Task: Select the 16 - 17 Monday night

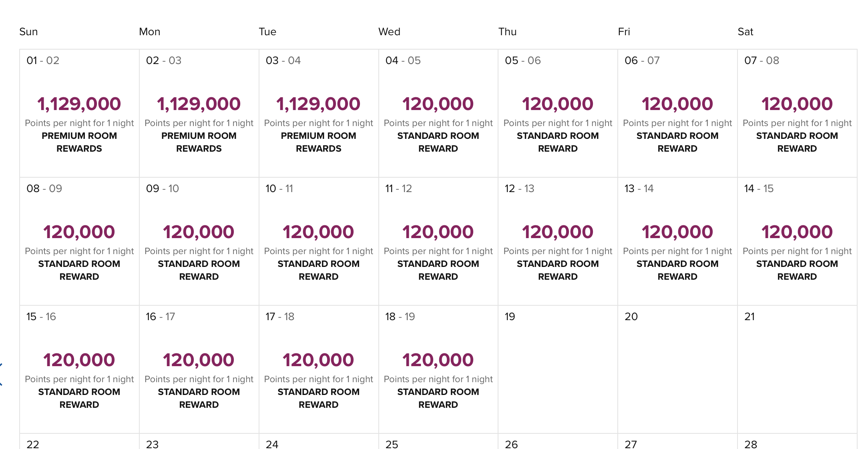Action: [199, 369]
